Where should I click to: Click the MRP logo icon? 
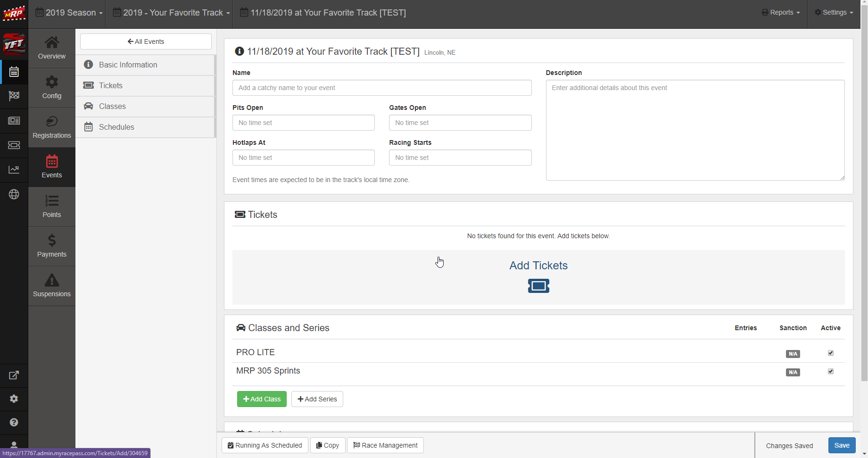pos(14,13)
